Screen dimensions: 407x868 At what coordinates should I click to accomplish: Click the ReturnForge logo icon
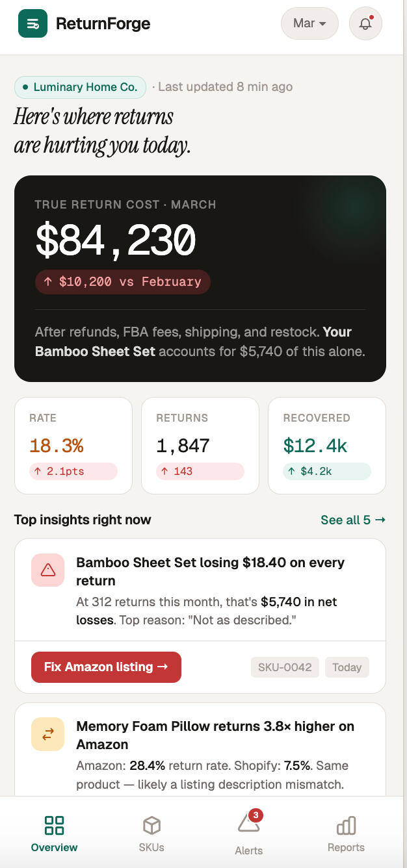click(33, 24)
